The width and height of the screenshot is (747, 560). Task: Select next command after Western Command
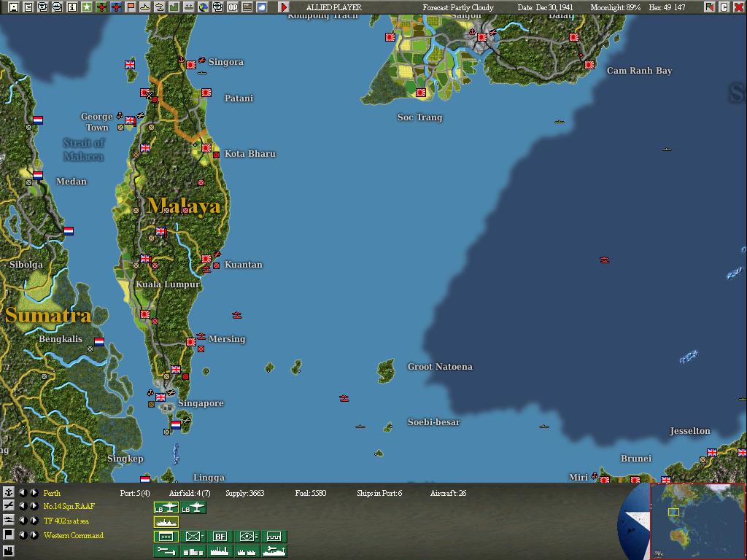(x=34, y=534)
